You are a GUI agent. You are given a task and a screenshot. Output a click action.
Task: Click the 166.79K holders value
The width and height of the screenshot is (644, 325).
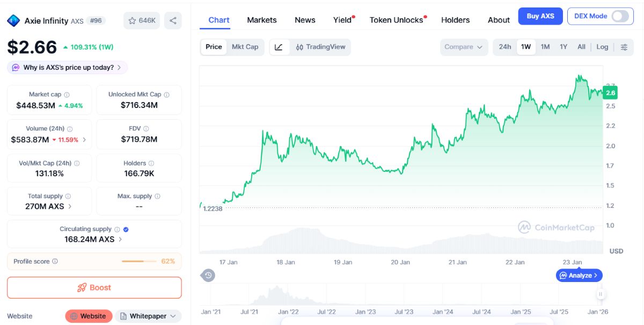(x=139, y=174)
